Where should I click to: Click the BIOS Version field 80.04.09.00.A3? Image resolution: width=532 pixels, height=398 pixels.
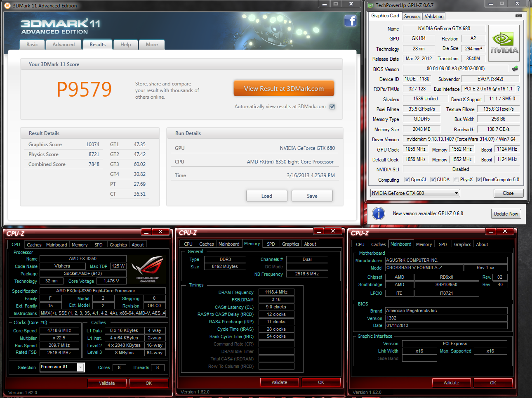pyautogui.click(x=455, y=69)
